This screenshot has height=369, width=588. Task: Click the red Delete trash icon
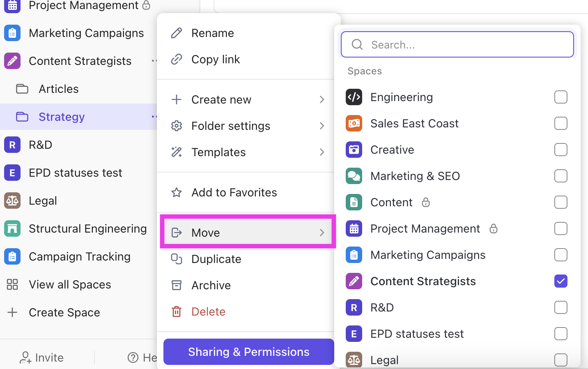pos(177,312)
